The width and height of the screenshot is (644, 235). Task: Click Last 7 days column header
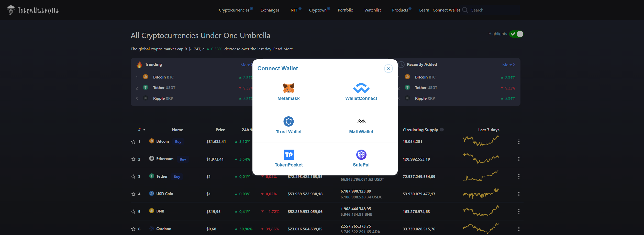pos(489,130)
